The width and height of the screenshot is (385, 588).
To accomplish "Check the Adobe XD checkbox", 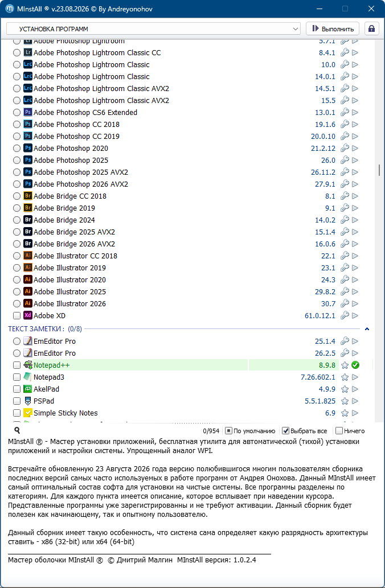I will click(x=17, y=316).
